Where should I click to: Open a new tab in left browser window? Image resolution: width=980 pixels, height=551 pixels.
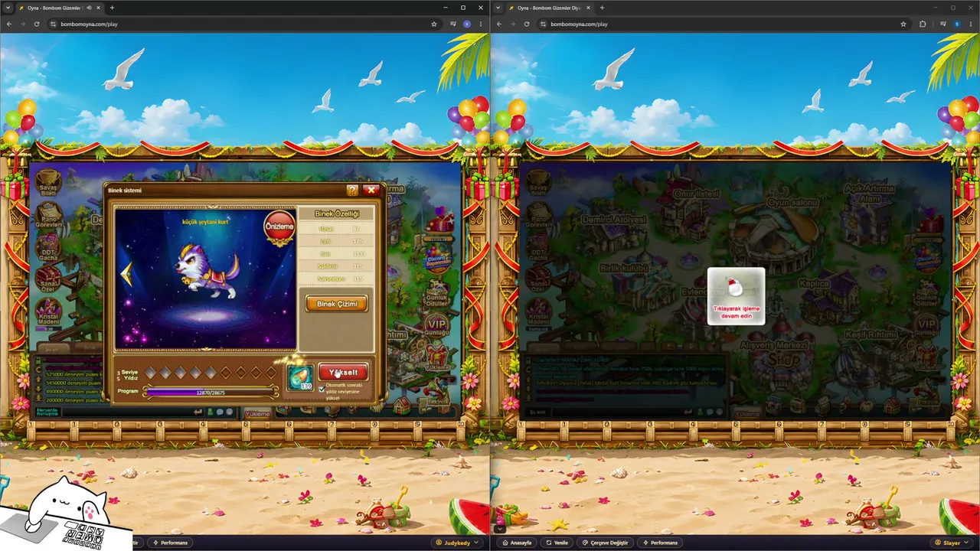click(112, 8)
